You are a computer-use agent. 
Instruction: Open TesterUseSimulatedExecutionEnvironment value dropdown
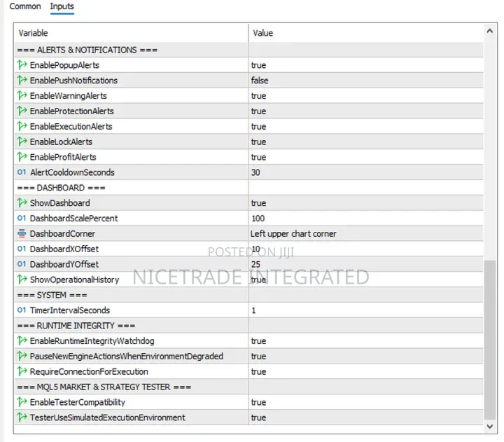pyautogui.click(x=366, y=417)
